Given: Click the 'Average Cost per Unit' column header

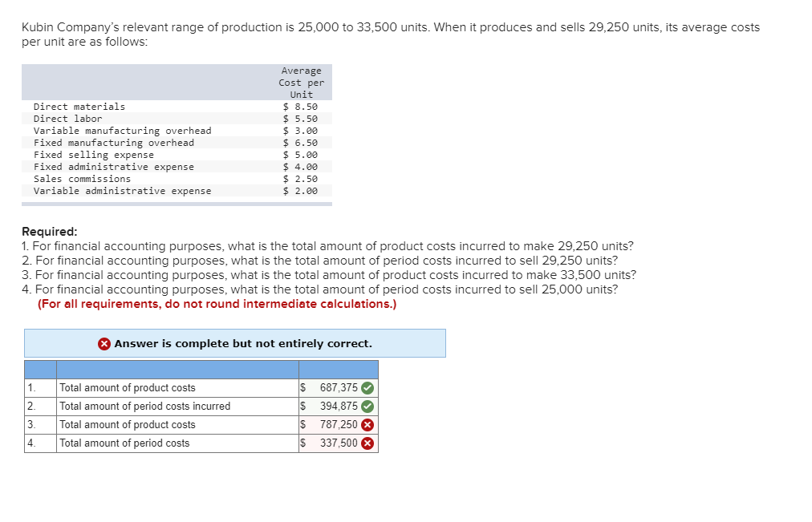Looking at the screenshot, I should click(302, 82).
